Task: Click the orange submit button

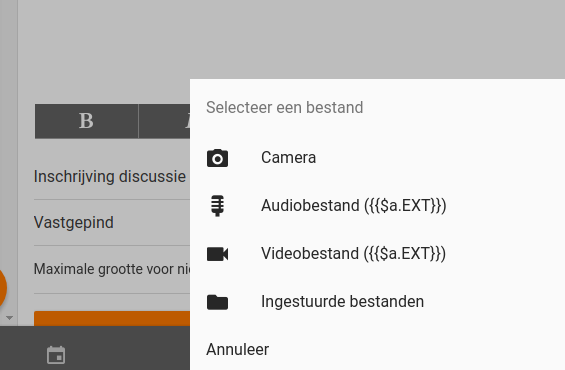Action: (x=112, y=318)
